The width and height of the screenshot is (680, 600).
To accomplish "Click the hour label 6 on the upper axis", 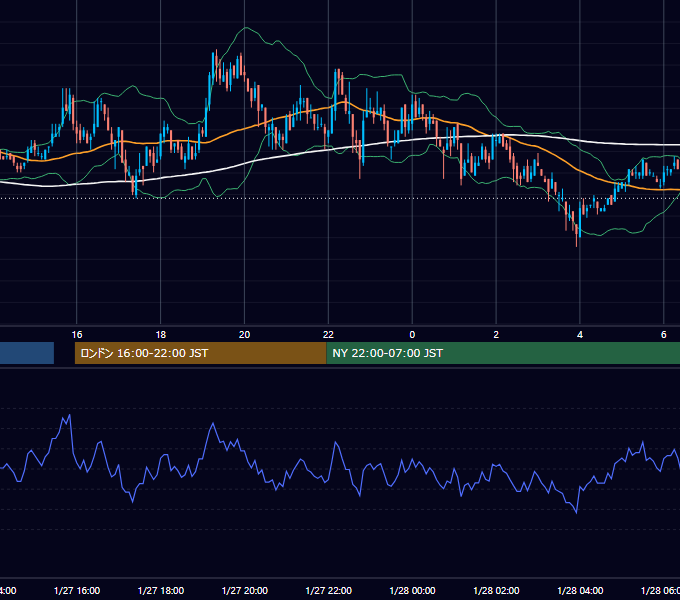I will pyautogui.click(x=664, y=335).
